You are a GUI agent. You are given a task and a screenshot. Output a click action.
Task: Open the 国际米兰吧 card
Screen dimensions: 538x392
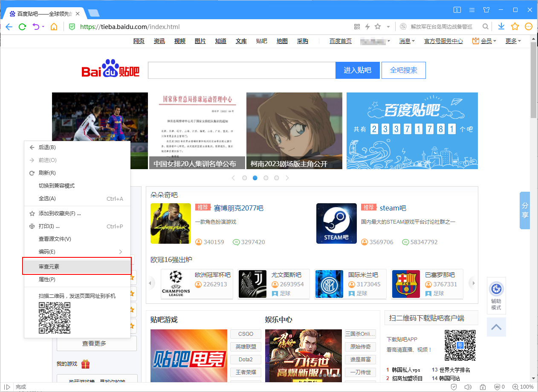(x=350, y=284)
